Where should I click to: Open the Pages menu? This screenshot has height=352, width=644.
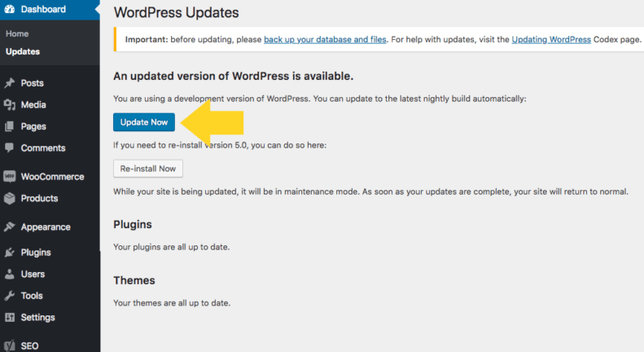tap(33, 126)
